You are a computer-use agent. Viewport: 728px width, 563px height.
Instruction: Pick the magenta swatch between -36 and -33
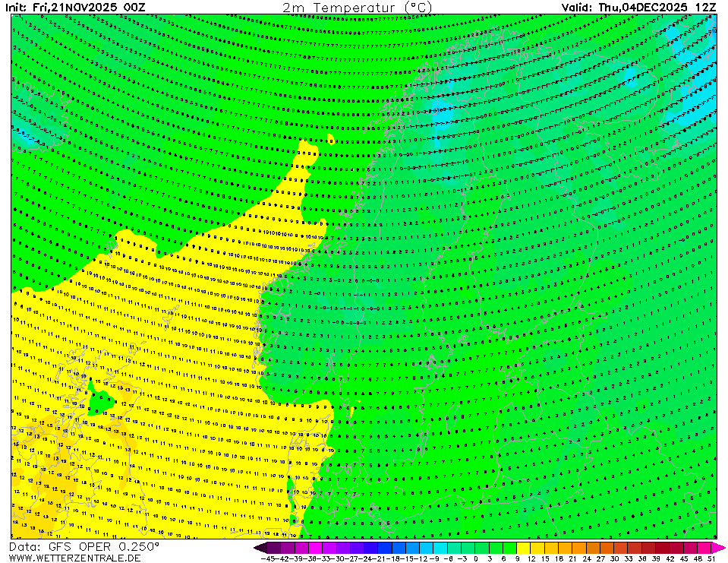(316, 547)
